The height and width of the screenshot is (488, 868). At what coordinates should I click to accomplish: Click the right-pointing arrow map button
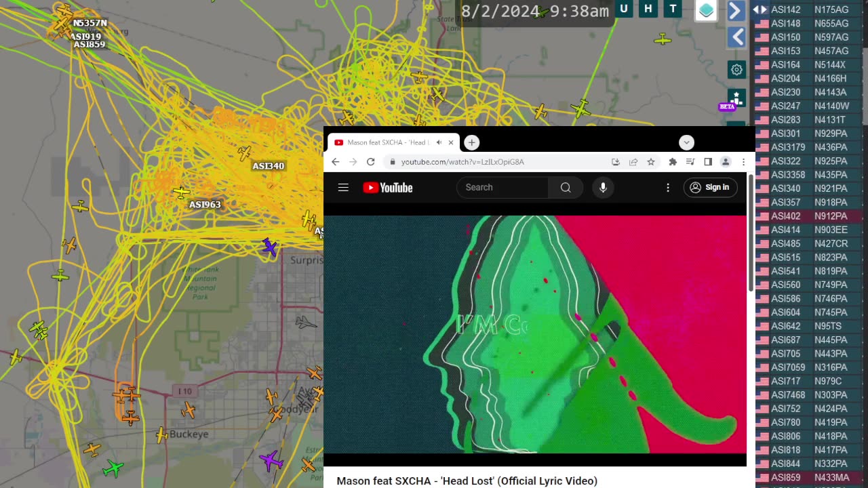pyautogui.click(x=736, y=10)
